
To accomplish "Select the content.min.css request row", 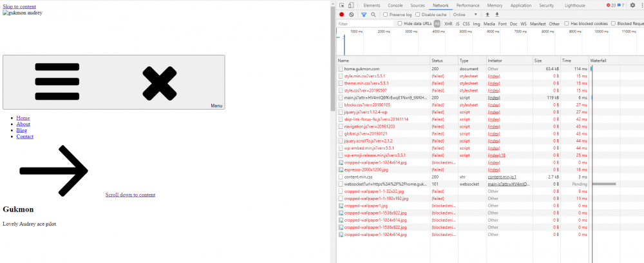I will 490,177.
